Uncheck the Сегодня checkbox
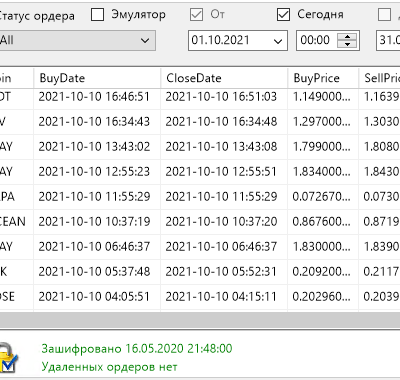This screenshot has height=380, width=400. (283, 15)
